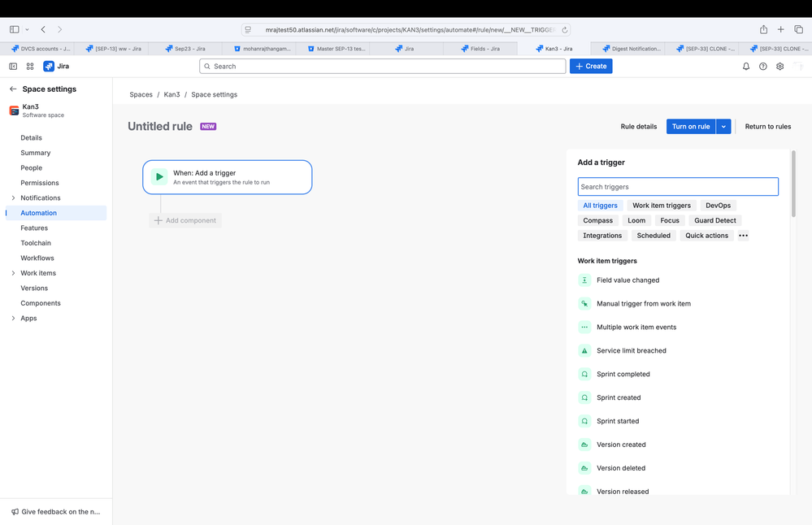Show the tab overview icon
The image size is (812, 525).
[798, 29]
